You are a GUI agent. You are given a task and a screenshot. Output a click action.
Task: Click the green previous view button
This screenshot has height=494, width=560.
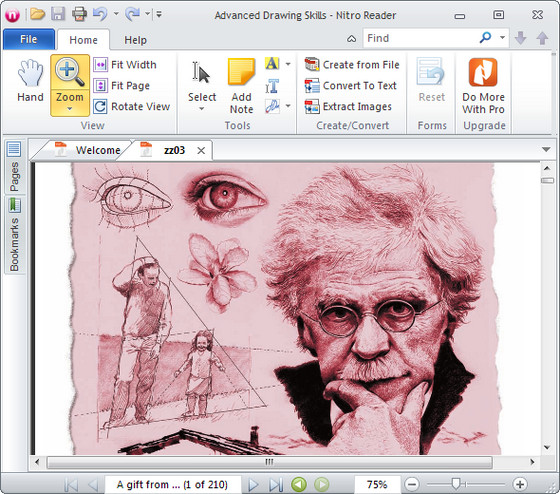click(x=299, y=484)
